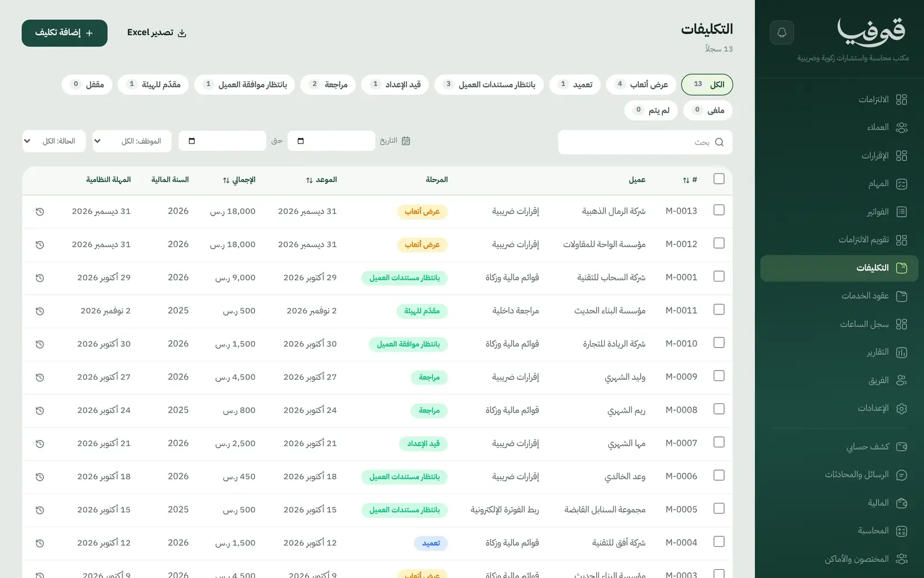This screenshot has width=924, height=578.
Task: Open the الحالة: الكل dropdown
Action: [x=54, y=141]
